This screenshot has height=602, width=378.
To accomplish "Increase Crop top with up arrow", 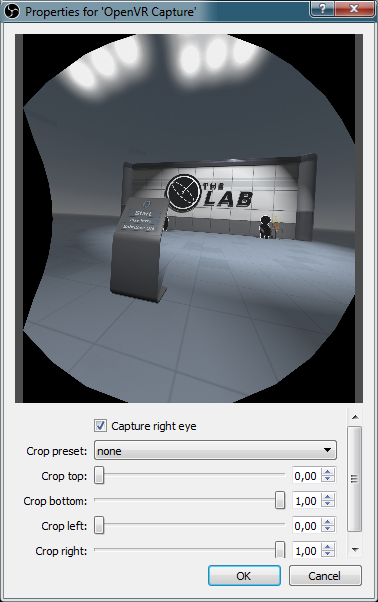I will [328, 471].
